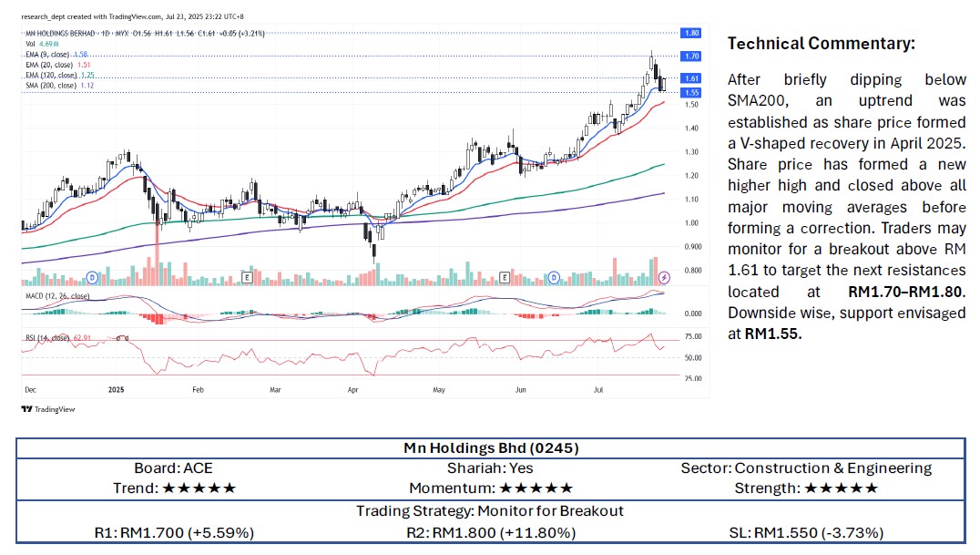Screen dimensions: 980x555
Task: Click the dividend D marker in December
Action: 93,277
